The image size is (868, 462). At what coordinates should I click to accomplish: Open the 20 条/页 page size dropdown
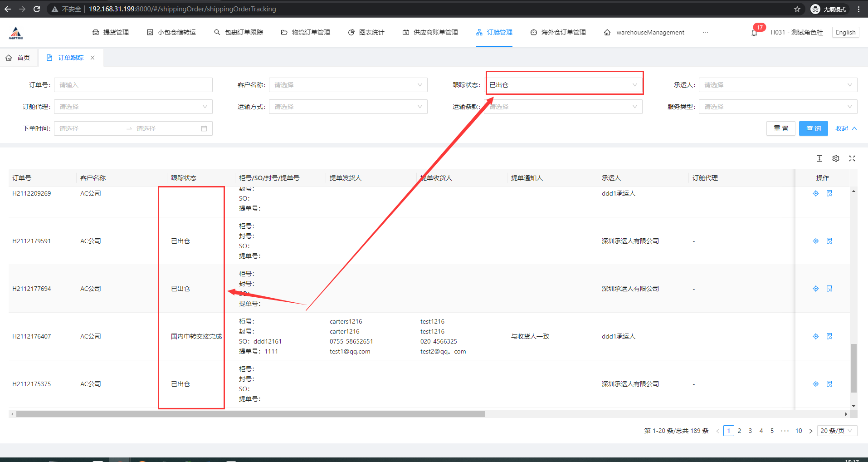pyautogui.click(x=837, y=431)
